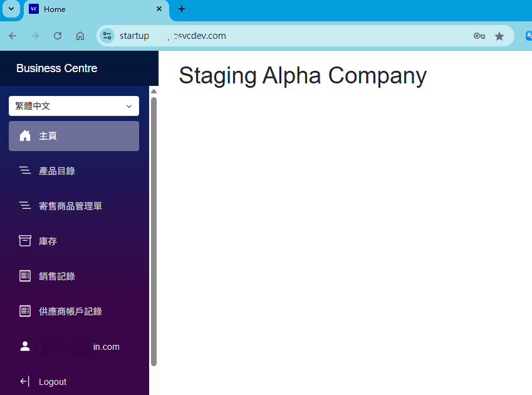The height and width of the screenshot is (395, 532).
Task: Open the password manager key icon
Action: [479, 36]
